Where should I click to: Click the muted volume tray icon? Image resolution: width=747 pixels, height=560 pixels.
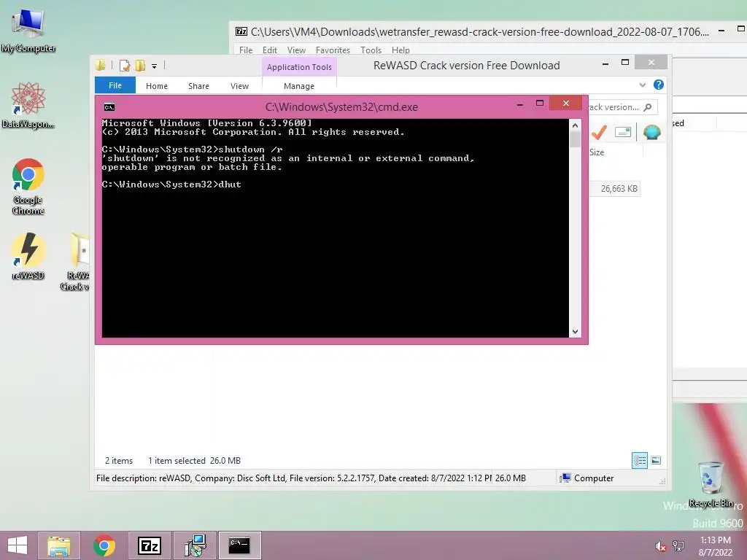click(x=660, y=546)
